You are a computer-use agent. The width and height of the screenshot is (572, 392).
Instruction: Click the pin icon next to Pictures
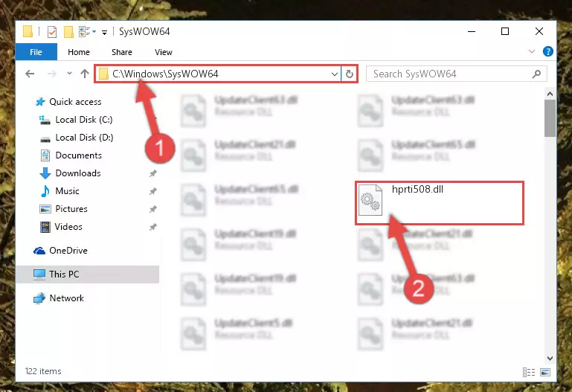pyautogui.click(x=153, y=209)
